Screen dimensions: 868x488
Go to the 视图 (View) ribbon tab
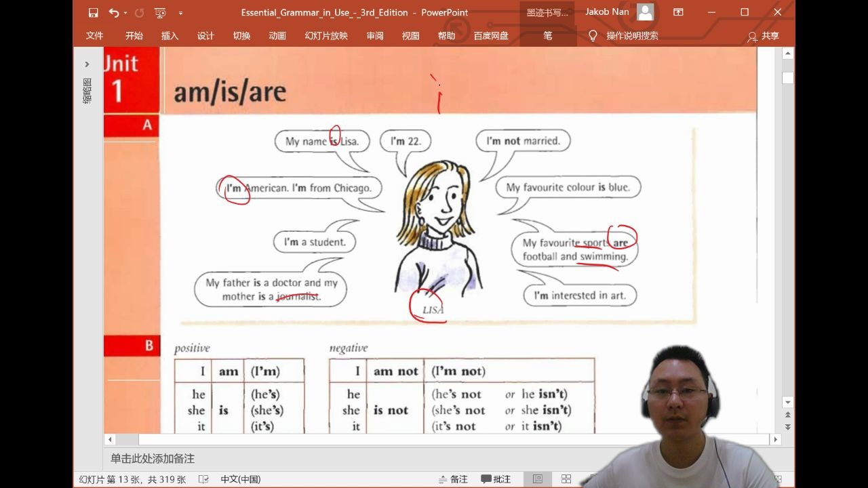[411, 36]
